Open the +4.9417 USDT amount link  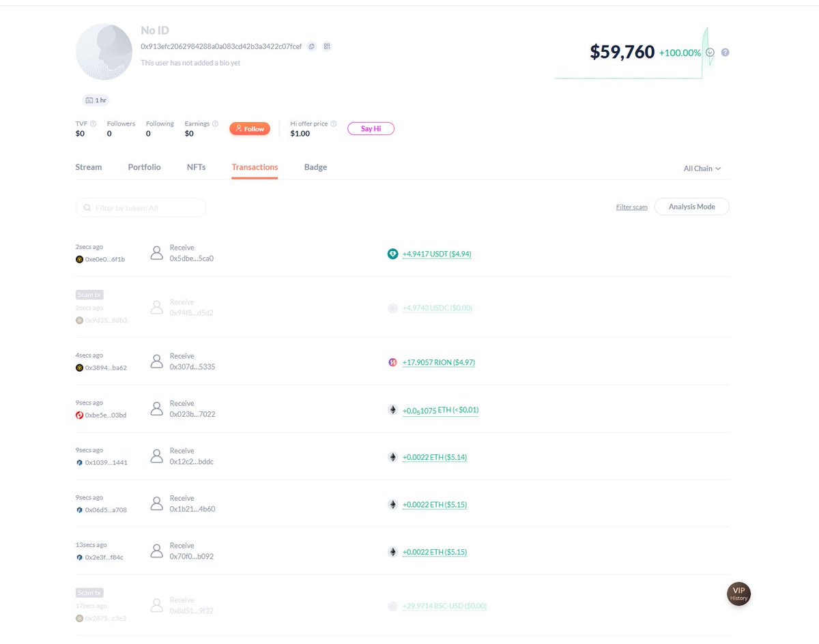tap(437, 254)
